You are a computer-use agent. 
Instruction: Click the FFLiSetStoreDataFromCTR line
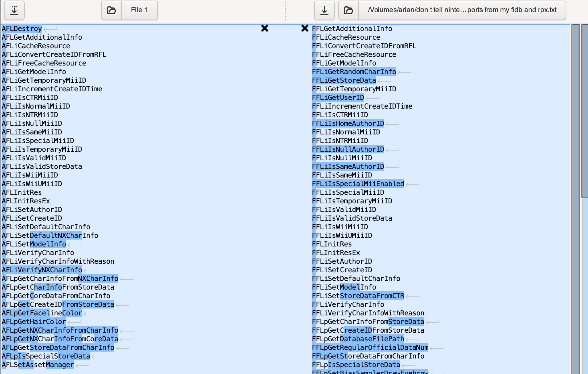358,296
